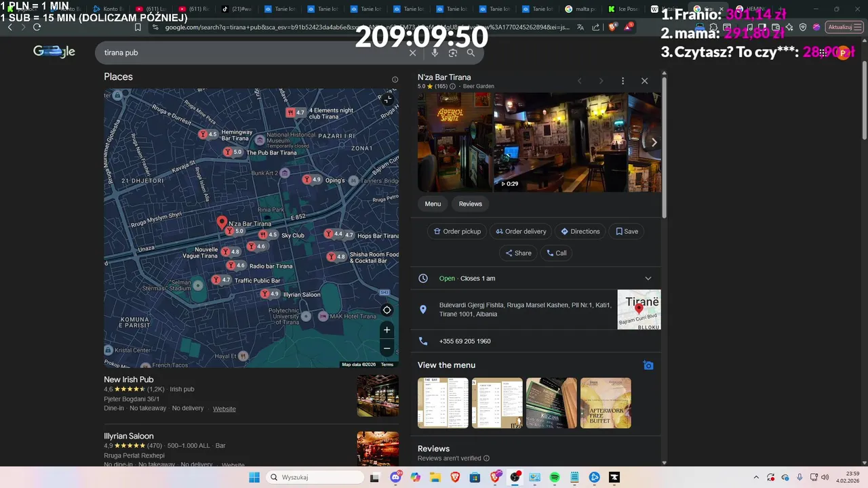This screenshot has width=868, height=488.
Task: Share the N'za Bar Tirana listing
Action: 518,253
